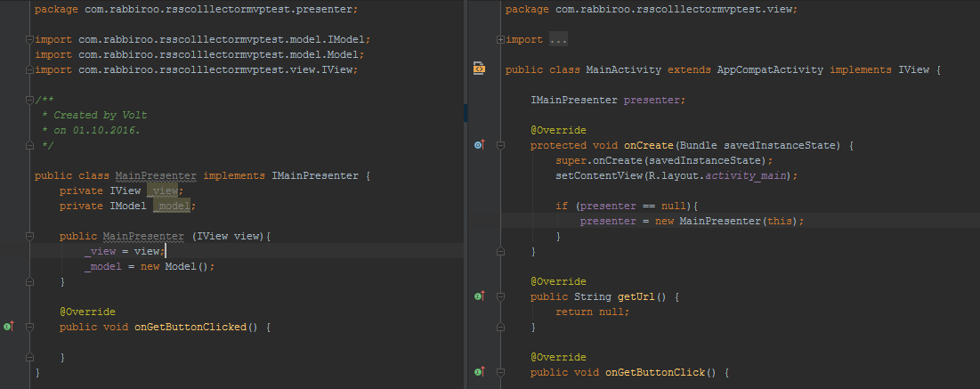The height and width of the screenshot is (389, 980).
Task: Open the related XML file icon next to MainActivity
Action: [x=480, y=69]
